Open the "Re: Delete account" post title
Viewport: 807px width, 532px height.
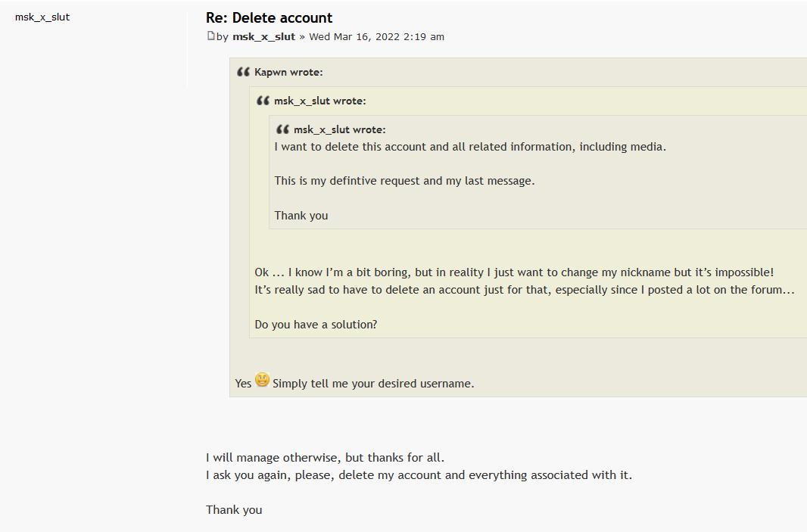point(269,17)
